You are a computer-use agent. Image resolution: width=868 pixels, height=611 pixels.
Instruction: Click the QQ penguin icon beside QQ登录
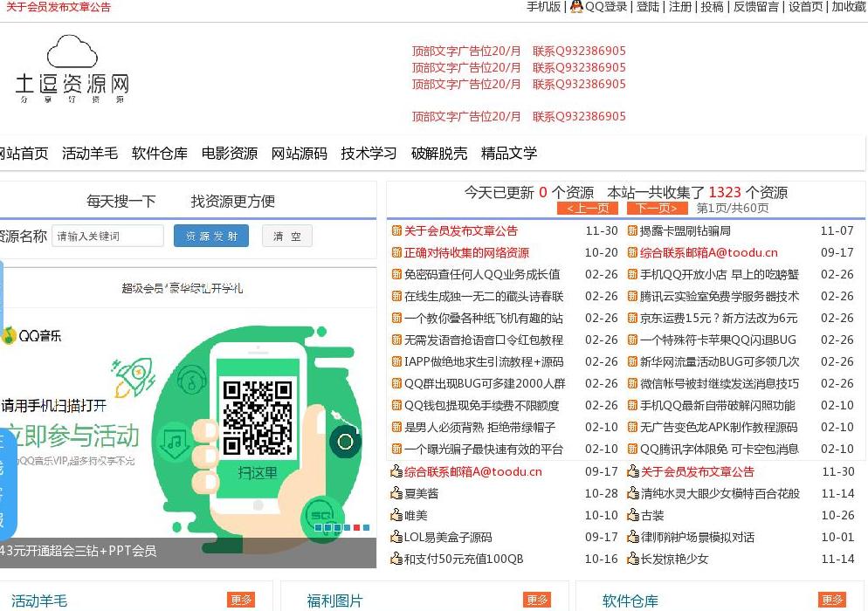(x=576, y=7)
